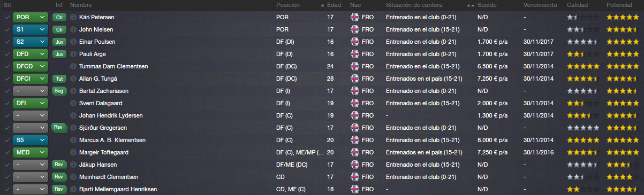This screenshot has width=644, height=195.
Task: Toggle checkmark on Sverri Dalsgaard row
Action: pos(6,103)
